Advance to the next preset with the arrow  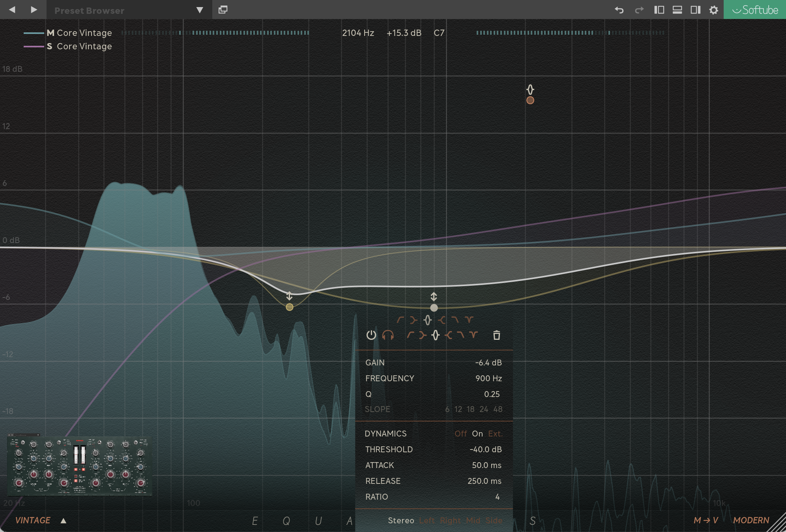34,9
